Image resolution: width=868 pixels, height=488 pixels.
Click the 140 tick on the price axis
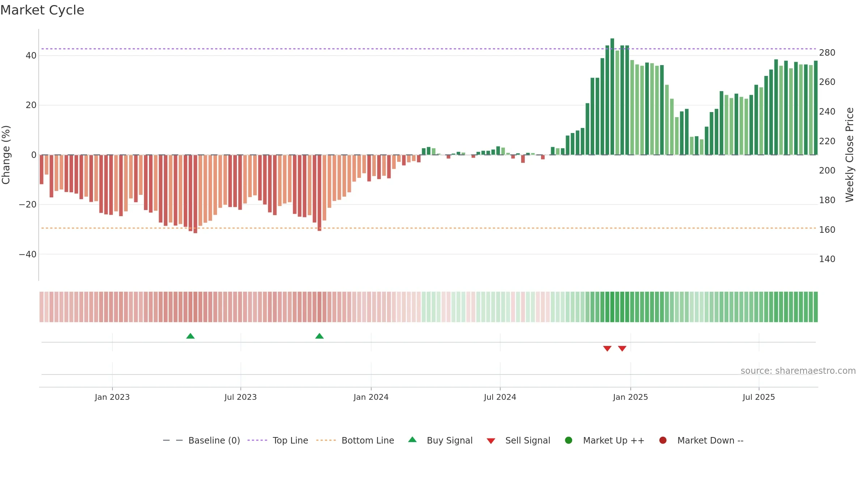click(827, 259)
